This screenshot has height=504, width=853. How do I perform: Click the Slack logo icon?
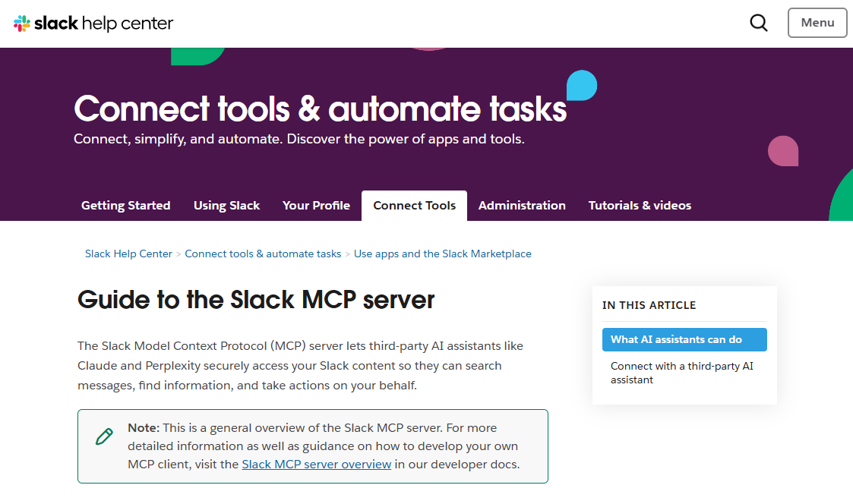(x=24, y=23)
